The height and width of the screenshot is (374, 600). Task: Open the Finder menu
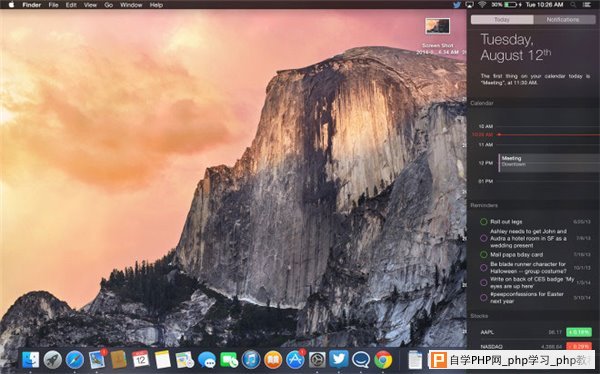coord(31,5)
